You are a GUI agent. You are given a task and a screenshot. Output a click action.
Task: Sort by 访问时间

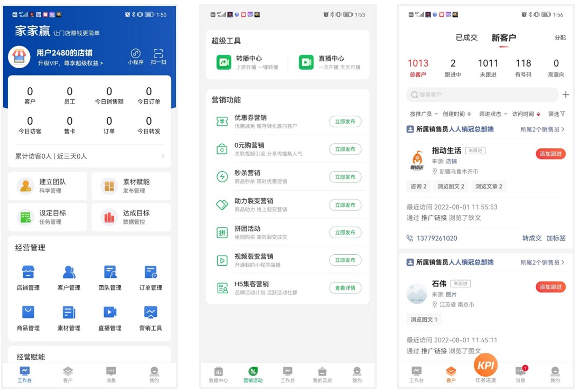[x=526, y=114]
